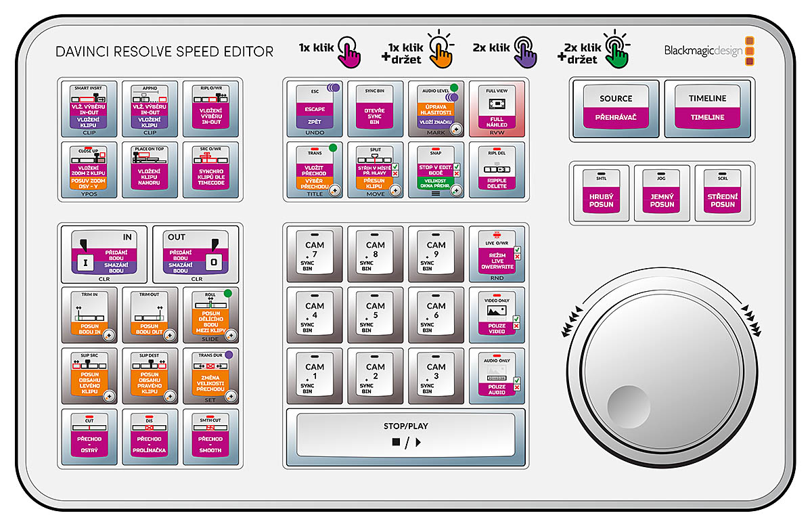This screenshot has width=812, height=526.
Task: Select the JOG mode key
Action: pos(662,194)
